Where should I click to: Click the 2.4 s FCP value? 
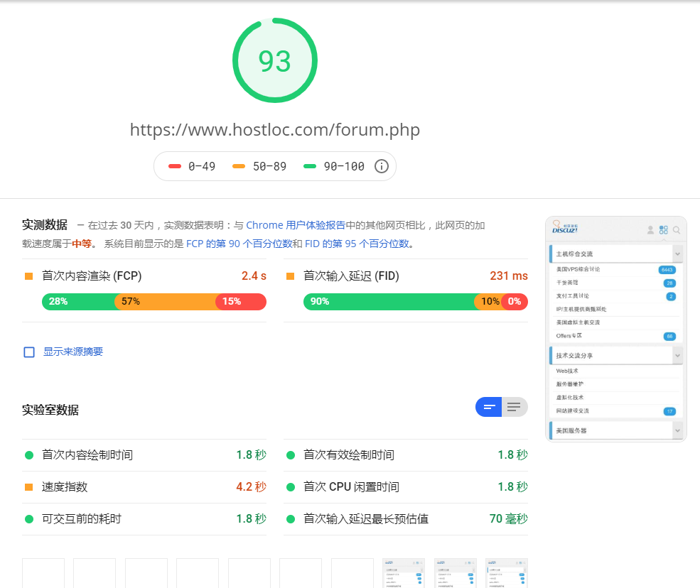point(254,276)
